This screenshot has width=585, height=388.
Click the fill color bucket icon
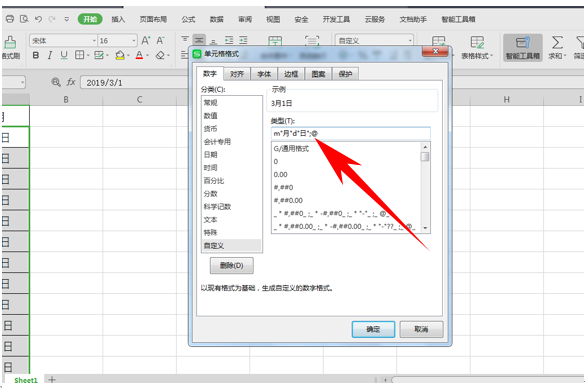[120, 55]
